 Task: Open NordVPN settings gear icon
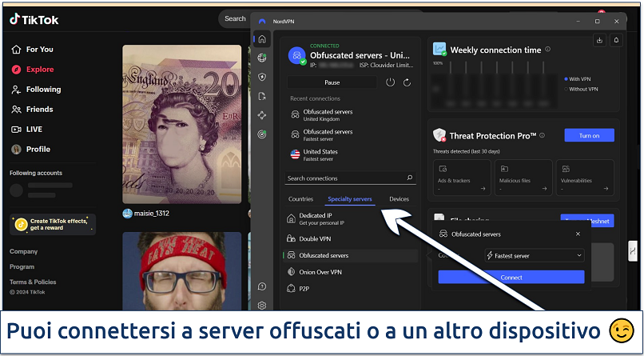[262, 306]
